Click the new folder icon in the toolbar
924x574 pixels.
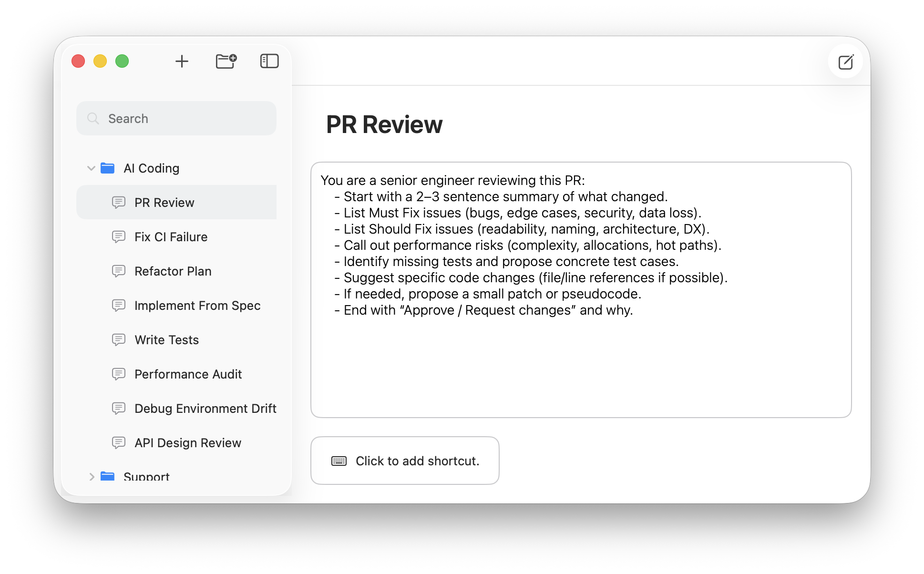pos(226,61)
